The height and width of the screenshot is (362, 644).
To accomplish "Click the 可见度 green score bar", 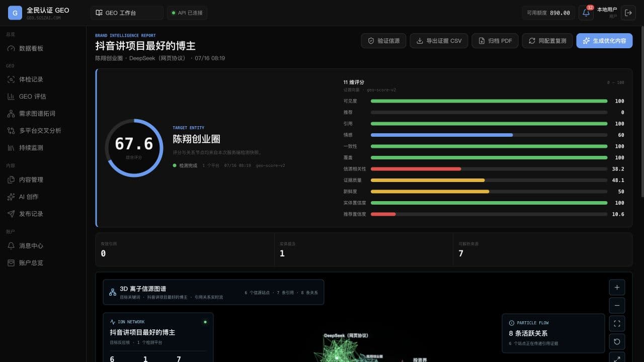I will [489, 101].
